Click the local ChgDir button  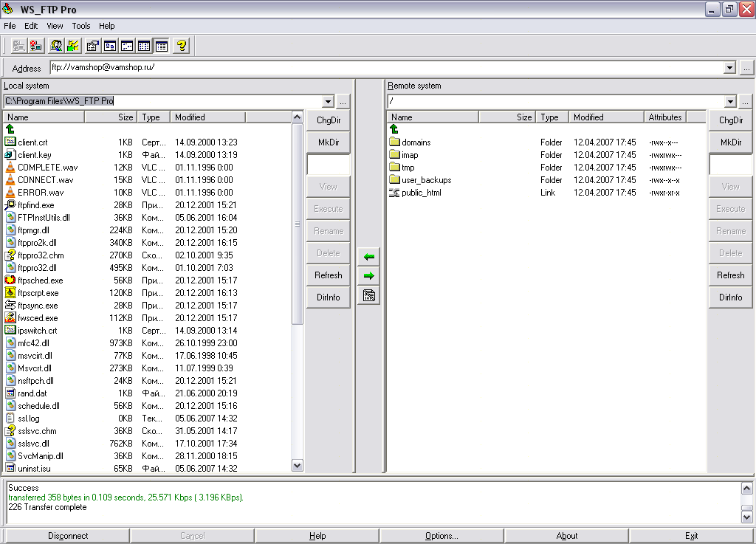tap(329, 120)
